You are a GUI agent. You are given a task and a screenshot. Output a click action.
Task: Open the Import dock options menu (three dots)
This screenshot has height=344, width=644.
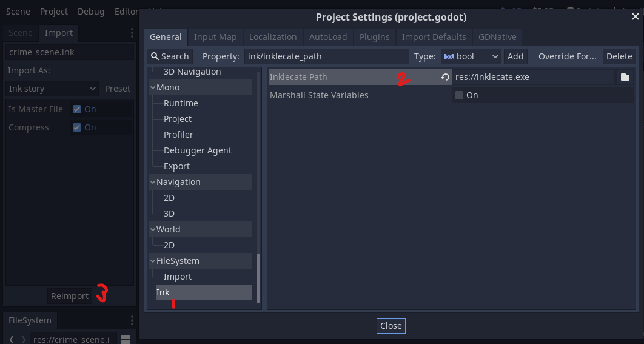pyautogui.click(x=132, y=33)
